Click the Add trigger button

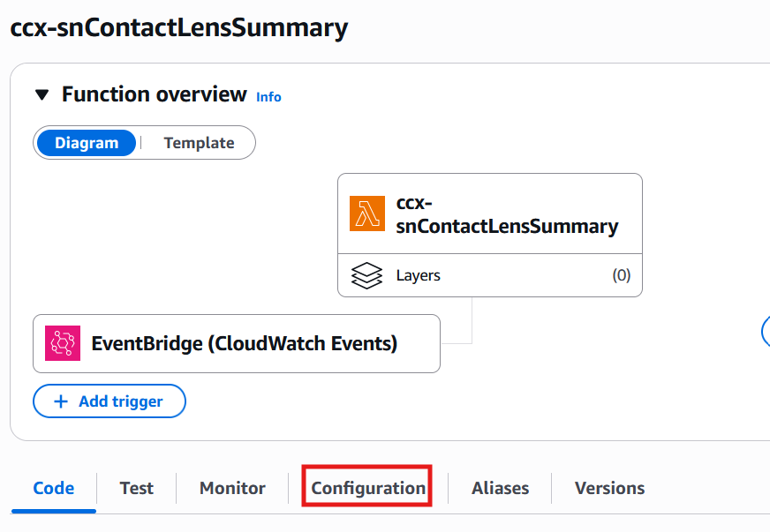tap(109, 401)
